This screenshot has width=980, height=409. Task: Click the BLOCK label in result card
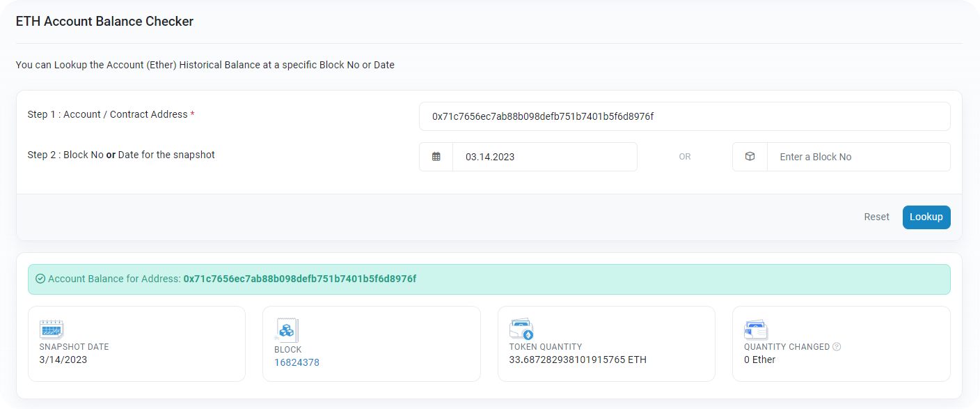(x=288, y=350)
